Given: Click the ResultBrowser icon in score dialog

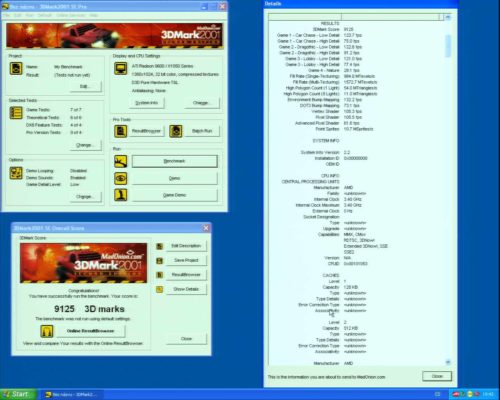Looking at the screenshot, I should [160, 275].
